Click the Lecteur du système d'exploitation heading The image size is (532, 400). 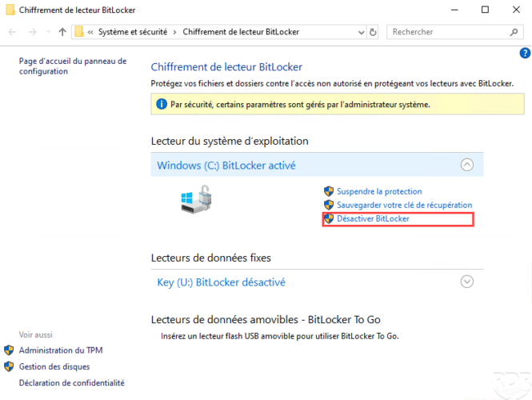pos(230,141)
